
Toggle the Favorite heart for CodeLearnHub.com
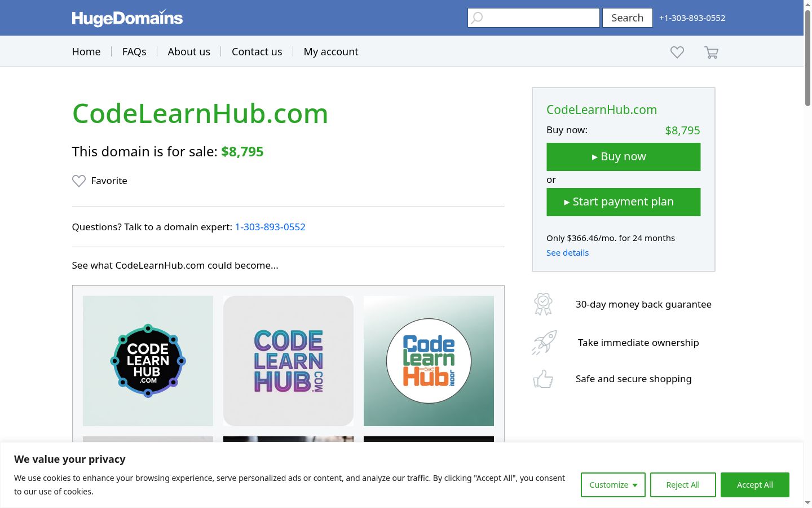[x=79, y=181]
